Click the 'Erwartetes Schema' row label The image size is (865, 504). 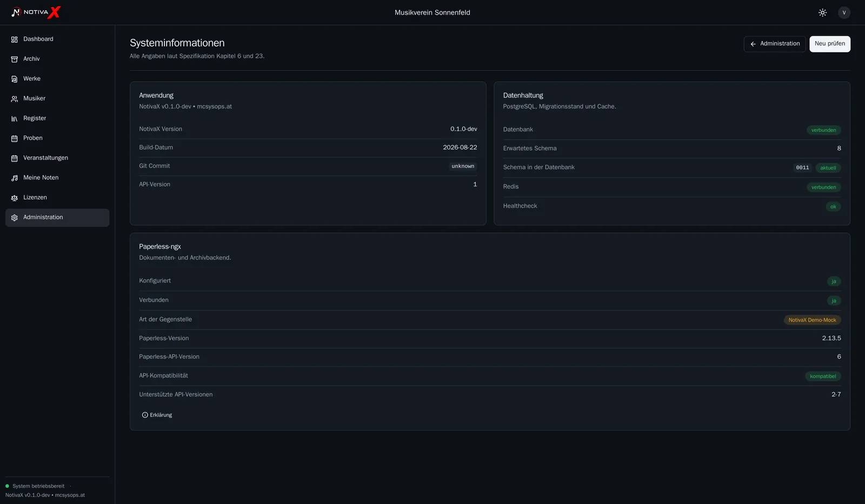(530, 149)
